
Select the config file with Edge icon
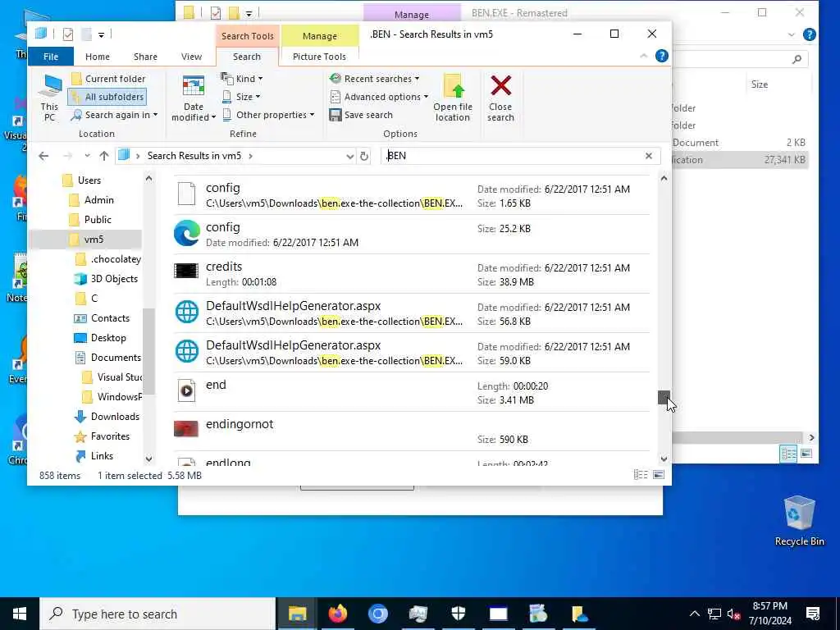click(x=186, y=233)
